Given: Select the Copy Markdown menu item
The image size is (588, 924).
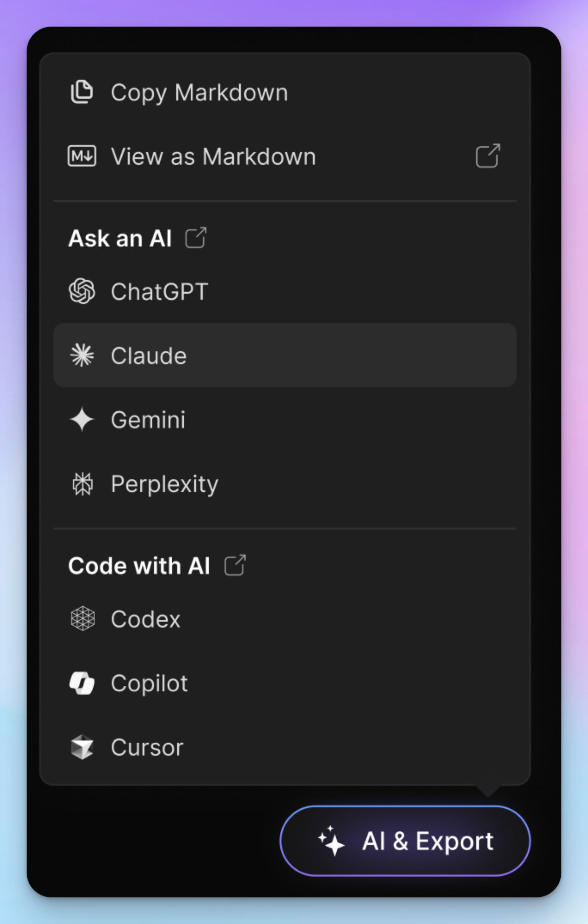Looking at the screenshot, I should click(199, 92).
